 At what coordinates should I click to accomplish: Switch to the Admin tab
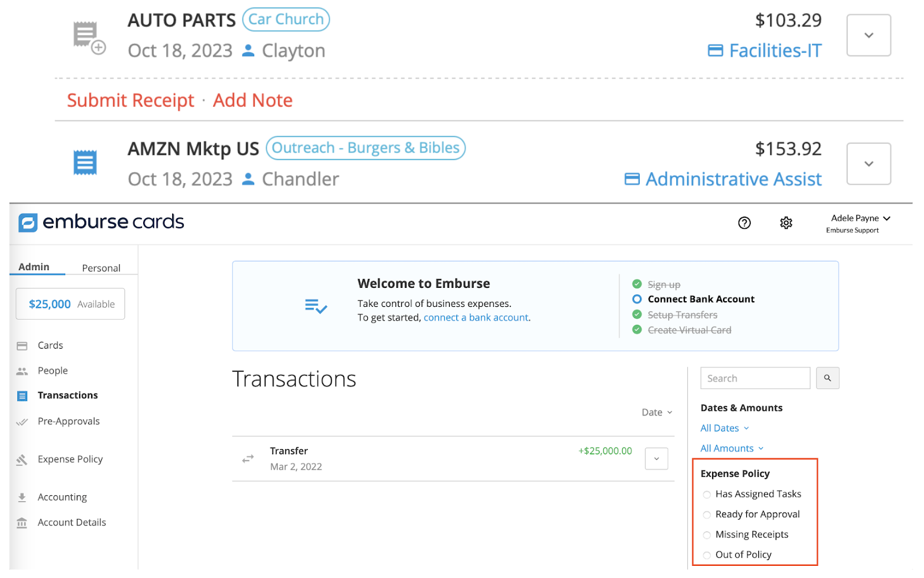click(34, 267)
